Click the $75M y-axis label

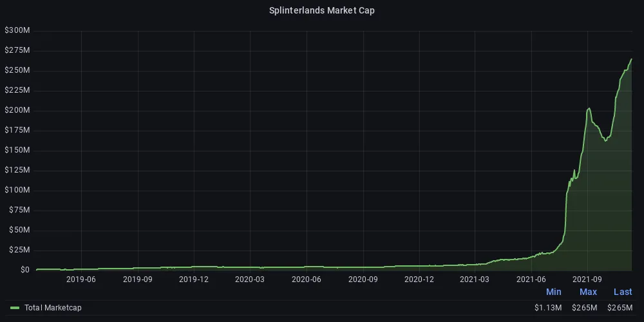coord(19,210)
